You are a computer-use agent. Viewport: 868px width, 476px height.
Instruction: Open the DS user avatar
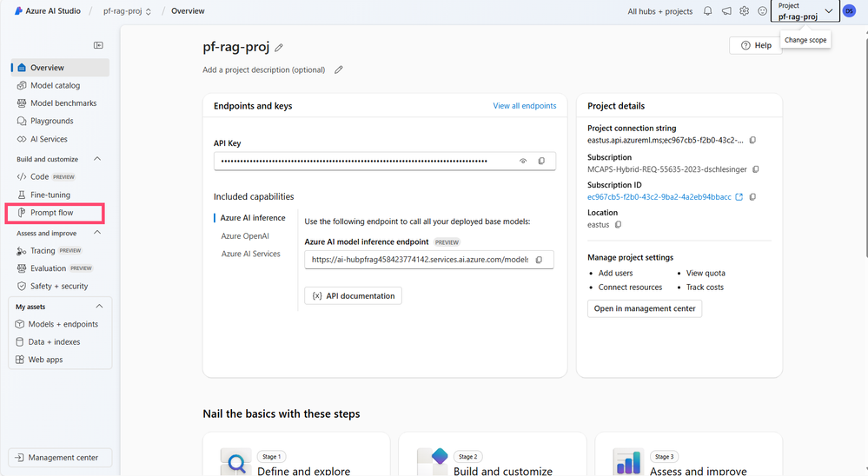[849, 11]
